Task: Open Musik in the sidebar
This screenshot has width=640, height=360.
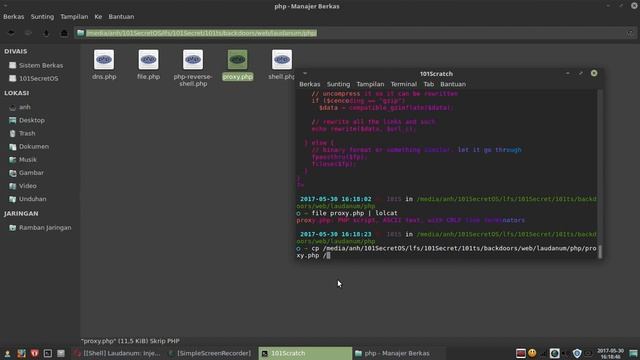Action: [23, 160]
